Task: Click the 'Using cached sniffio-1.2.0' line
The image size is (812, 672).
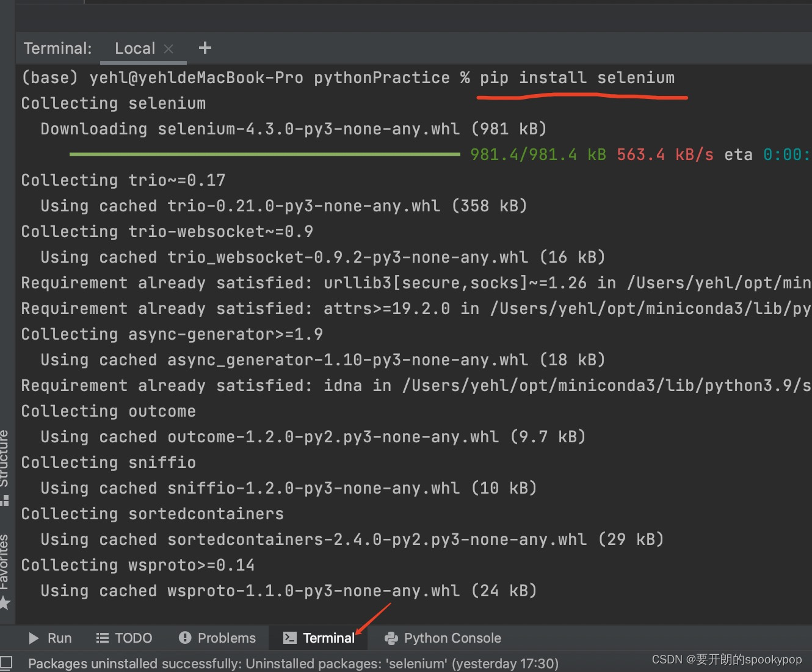Action: point(289,488)
